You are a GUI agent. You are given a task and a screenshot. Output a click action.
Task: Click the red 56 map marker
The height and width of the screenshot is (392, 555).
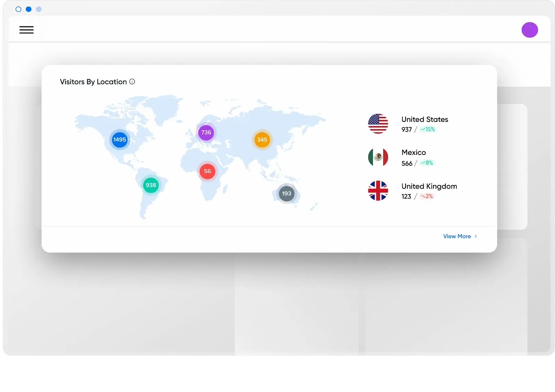[x=207, y=171]
